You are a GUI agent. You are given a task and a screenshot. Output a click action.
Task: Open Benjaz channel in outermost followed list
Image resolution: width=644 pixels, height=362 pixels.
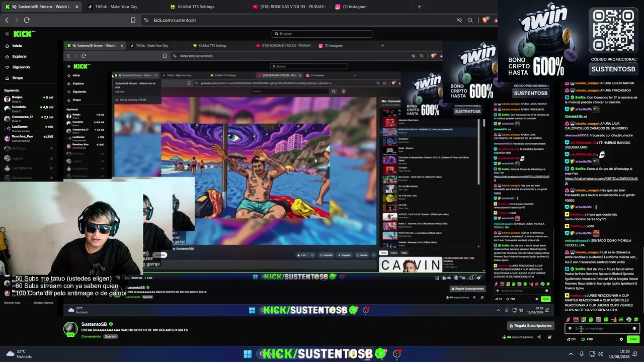coord(29,98)
